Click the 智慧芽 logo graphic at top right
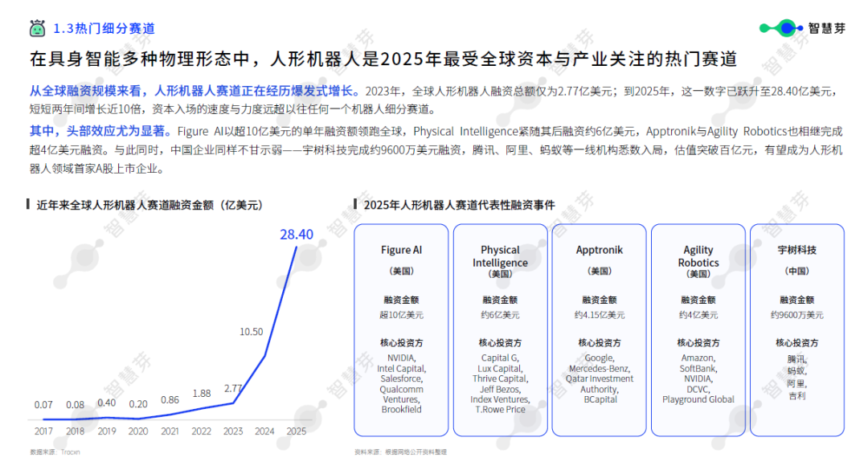Screen dimensions: 868x462 (781, 27)
